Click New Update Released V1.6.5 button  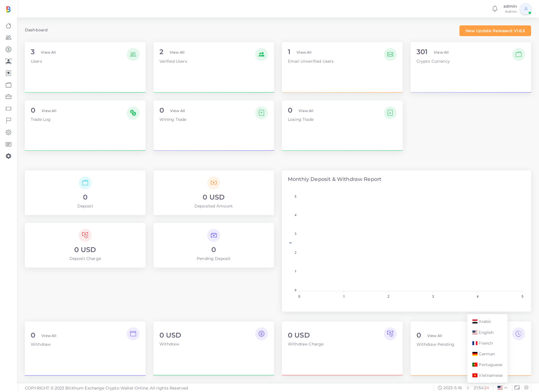(495, 31)
